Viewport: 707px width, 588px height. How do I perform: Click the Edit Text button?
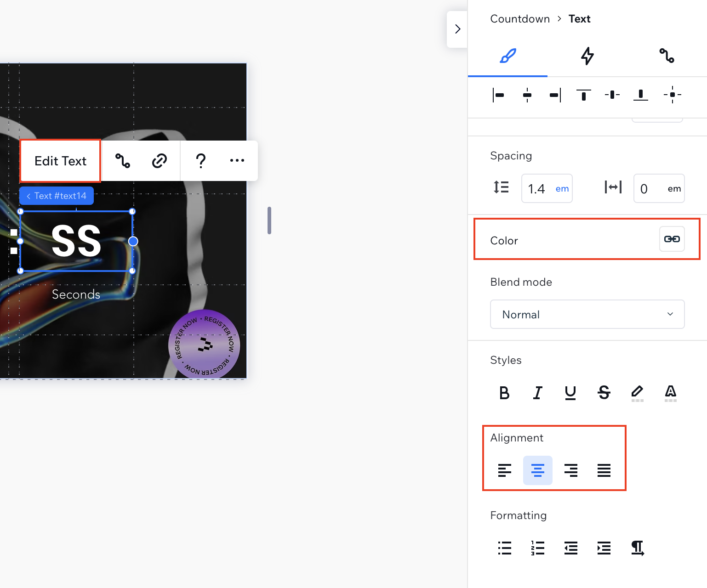click(x=60, y=161)
